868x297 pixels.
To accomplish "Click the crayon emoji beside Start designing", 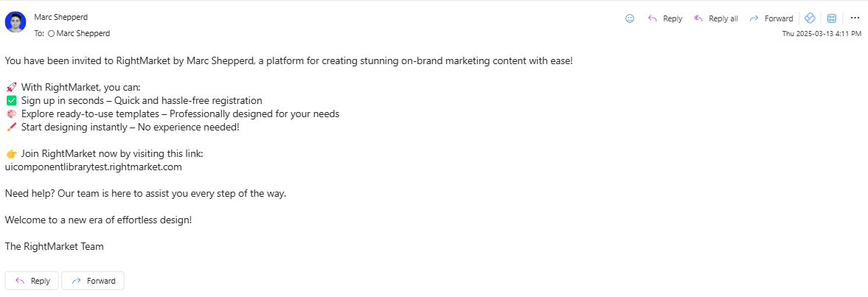I will (x=11, y=127).
